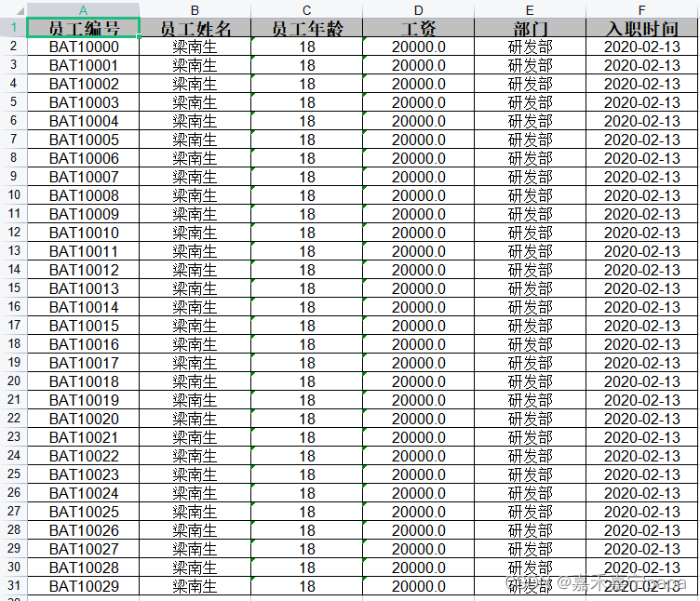Click 研发部 in the BAT10024 row
The height and width of the screenshot is (601, 700).
pos(530,492)
